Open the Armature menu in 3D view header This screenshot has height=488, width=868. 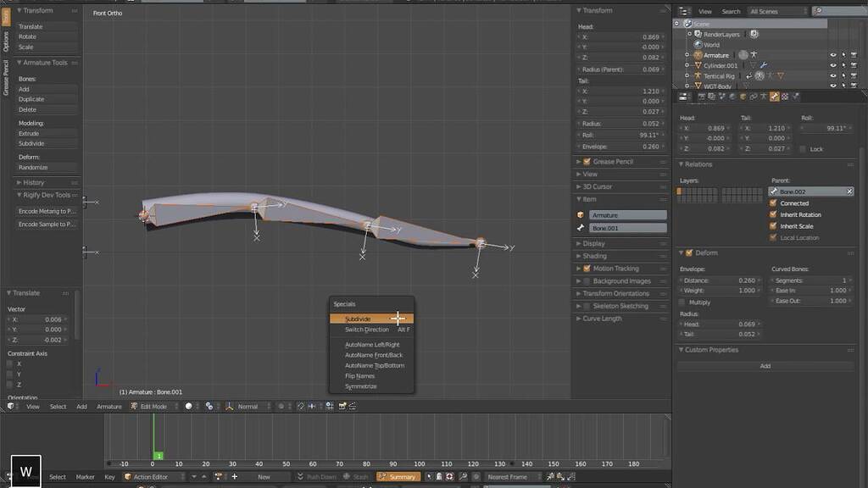pyautogui.click(x=109, y=406)
